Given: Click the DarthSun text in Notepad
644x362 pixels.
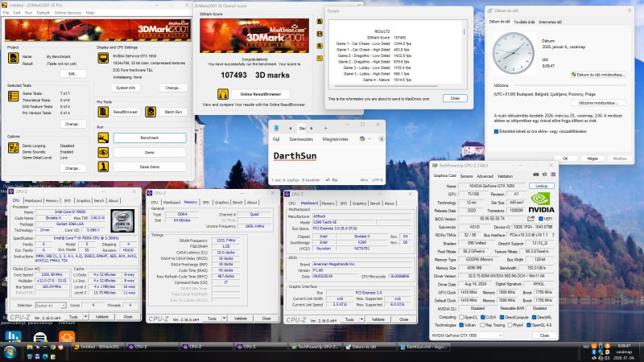Looking at the screenshot, I should 295,156.
